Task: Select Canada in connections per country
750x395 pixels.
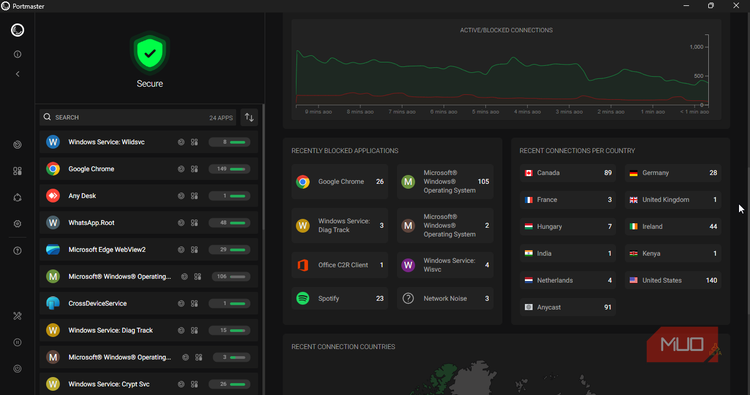Action: (x=568, y=173)
